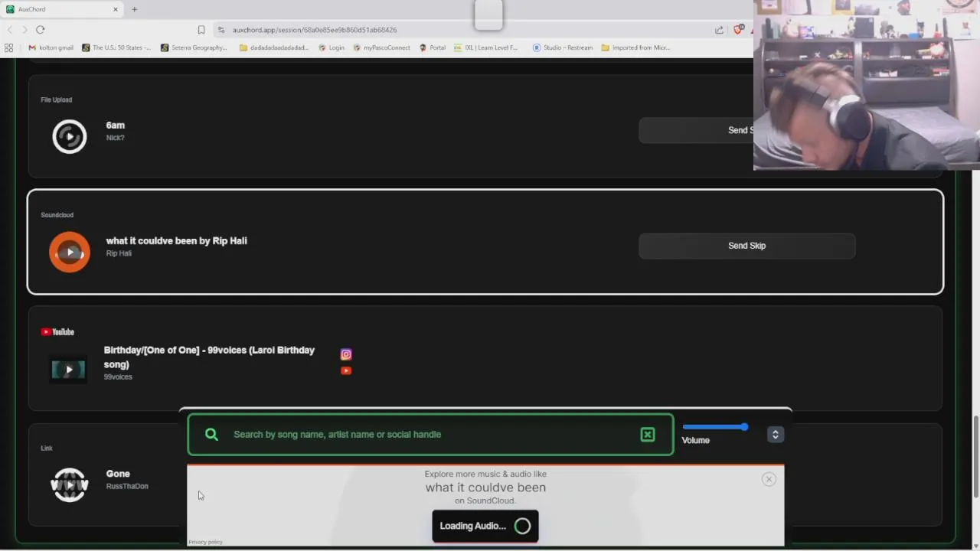Open the Imported from Micr... bookmark folder

[635, 47]
